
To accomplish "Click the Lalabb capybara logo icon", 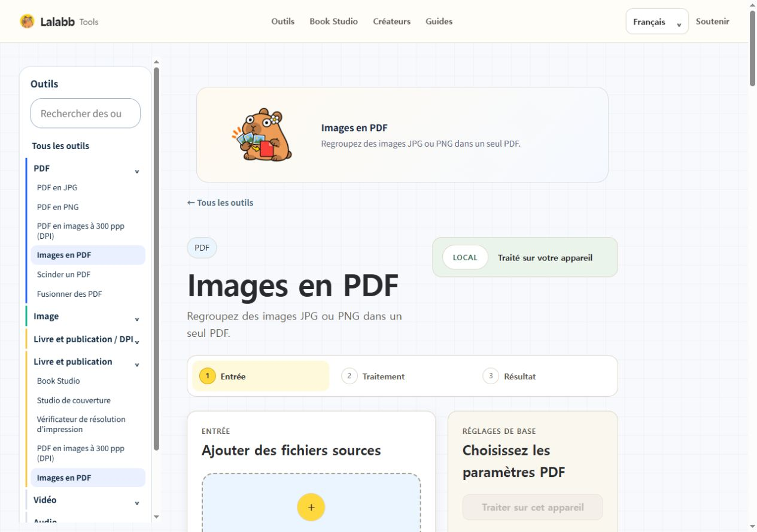I will click(x=27, y=22).
